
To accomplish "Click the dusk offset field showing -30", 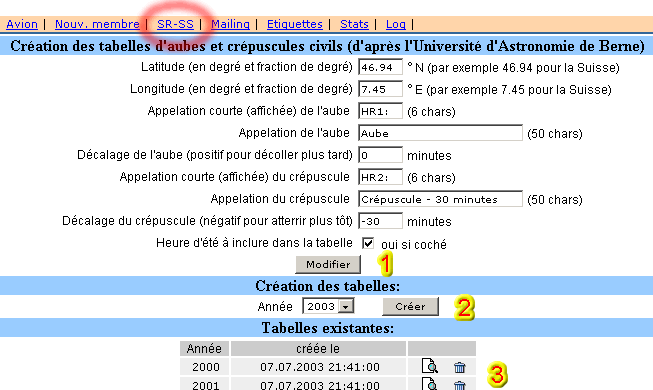I will pyautogui.click(x=380, y=221).
